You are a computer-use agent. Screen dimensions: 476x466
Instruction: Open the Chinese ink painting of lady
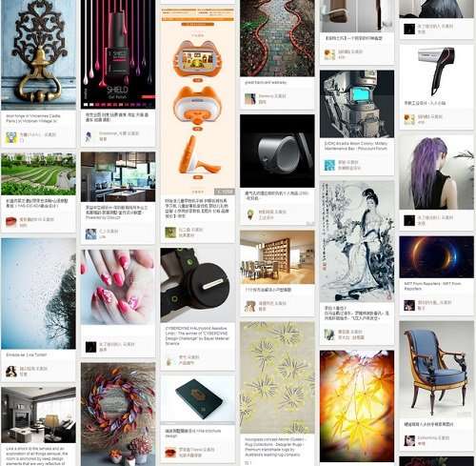(x=357, y=242)
